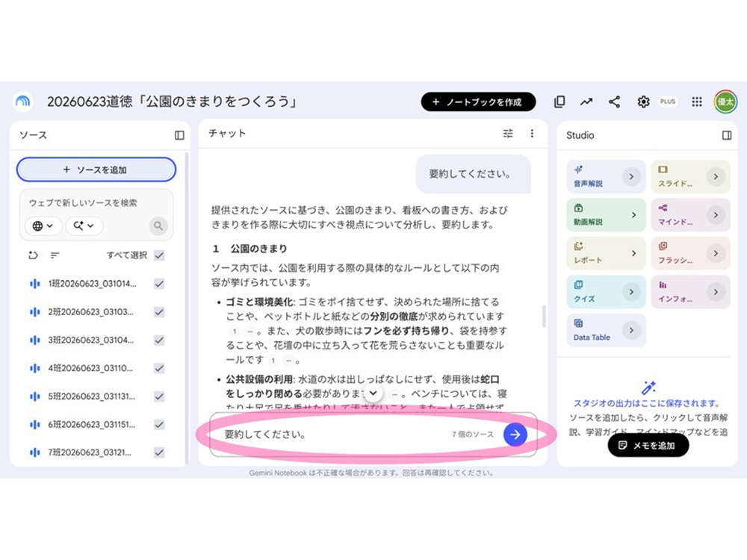Image resolution: width=747 pixels, height=560 pixels.
Task: Click the source search magnifier icon
Action: pos(158,225)
